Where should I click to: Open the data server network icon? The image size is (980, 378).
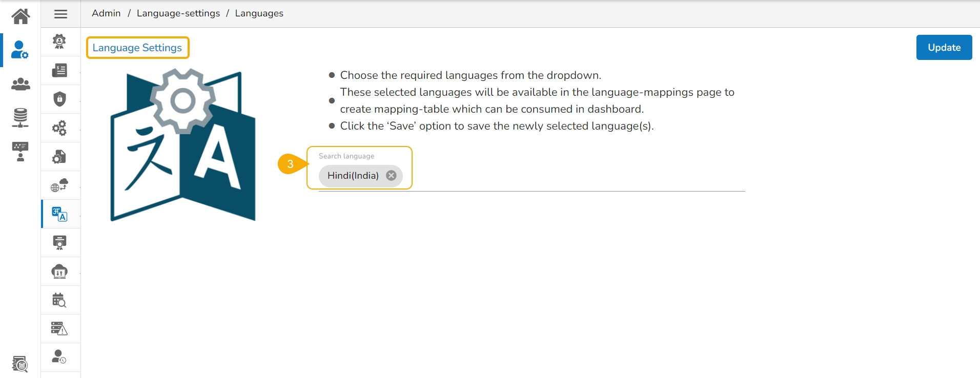[21, 118]
